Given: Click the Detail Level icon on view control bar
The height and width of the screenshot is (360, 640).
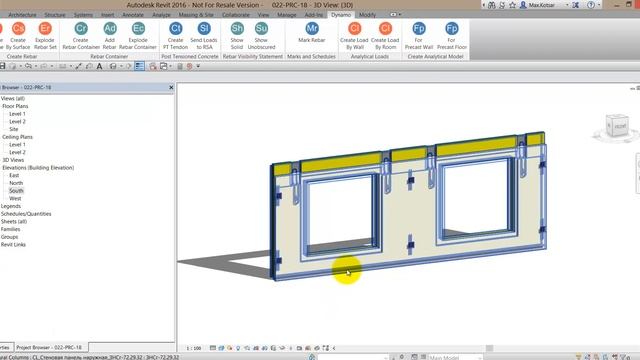Looking at the screenshot, I should 213,348.
